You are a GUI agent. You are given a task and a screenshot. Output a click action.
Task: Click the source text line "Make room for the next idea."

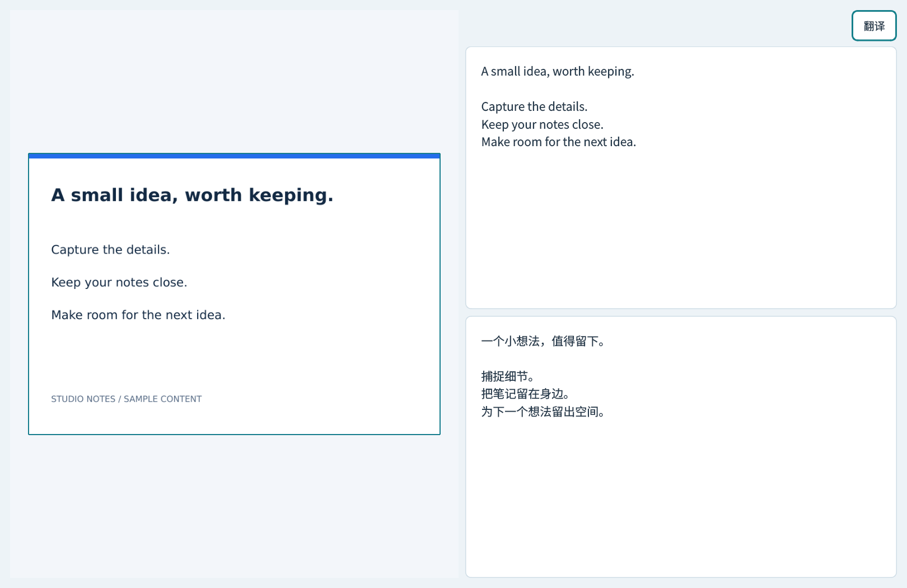(x=559, y=142)
